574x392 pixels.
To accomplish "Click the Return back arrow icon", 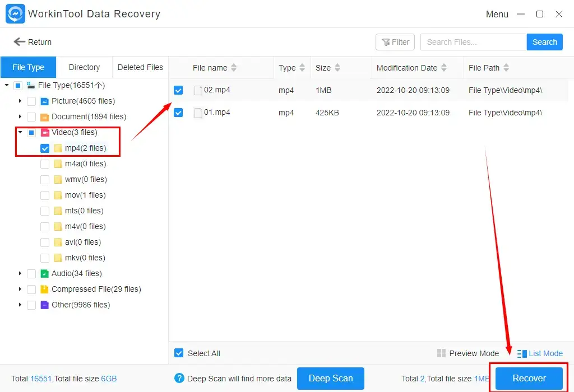I will click(20, 41).
